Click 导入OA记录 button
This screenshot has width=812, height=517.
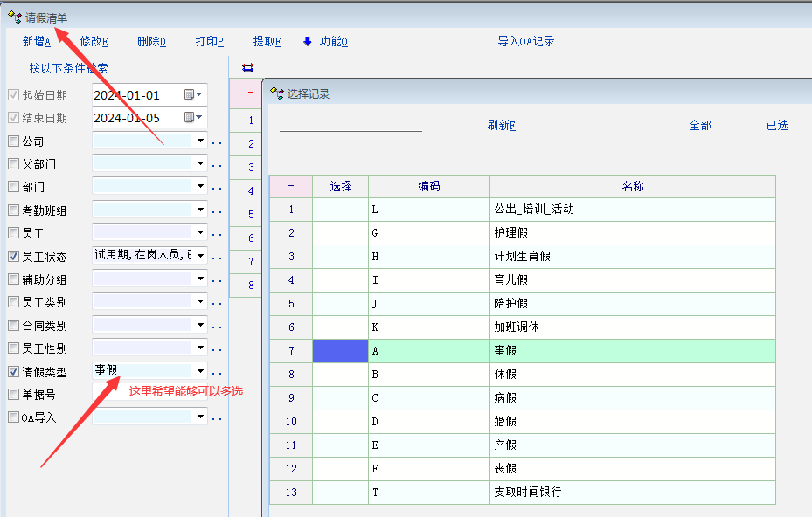tap(526, 42)
